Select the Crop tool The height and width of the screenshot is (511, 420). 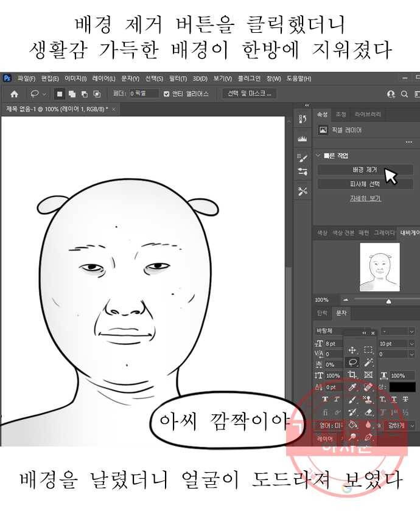(352, 375)
